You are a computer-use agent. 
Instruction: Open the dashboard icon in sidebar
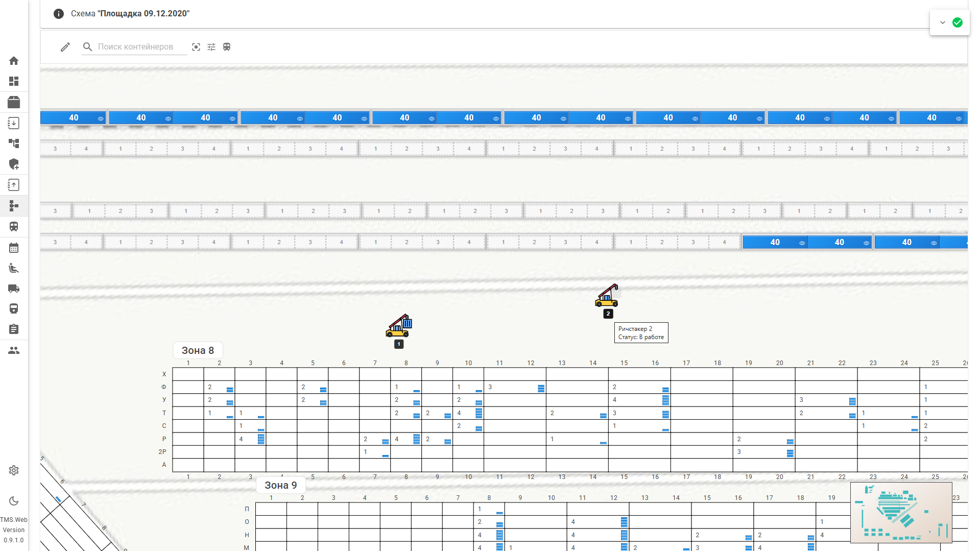tap(14, 81)
